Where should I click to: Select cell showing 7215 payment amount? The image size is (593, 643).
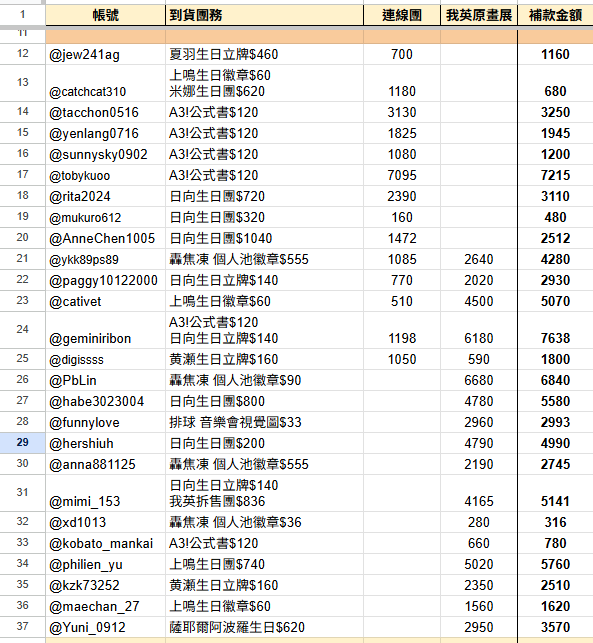pos(555,175)
